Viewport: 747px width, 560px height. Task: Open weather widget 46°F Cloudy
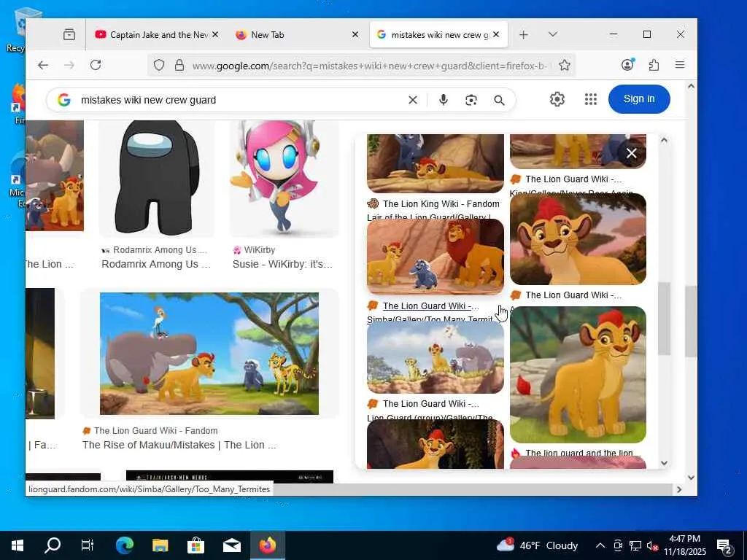pyautogui.click(x=537, y=545)
